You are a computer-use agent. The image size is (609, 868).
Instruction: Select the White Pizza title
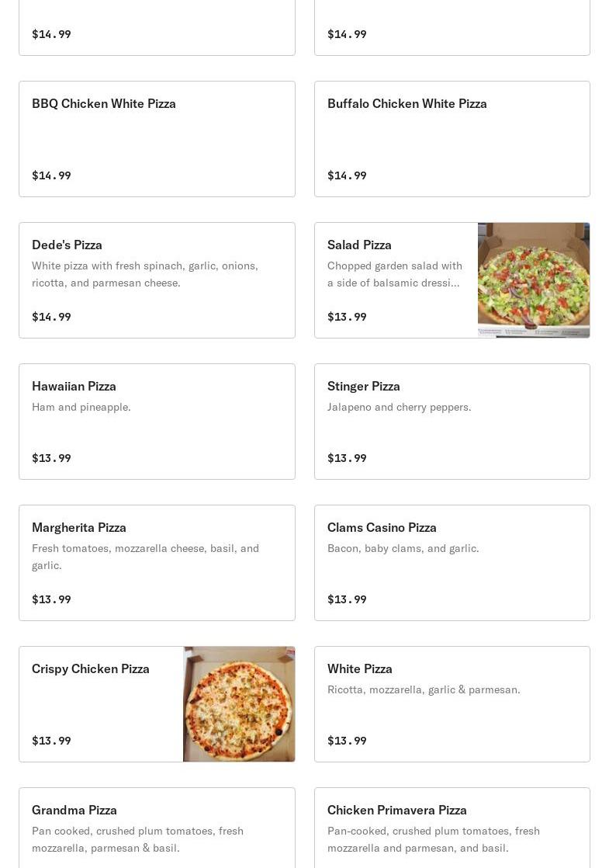(x=359, y=668)
